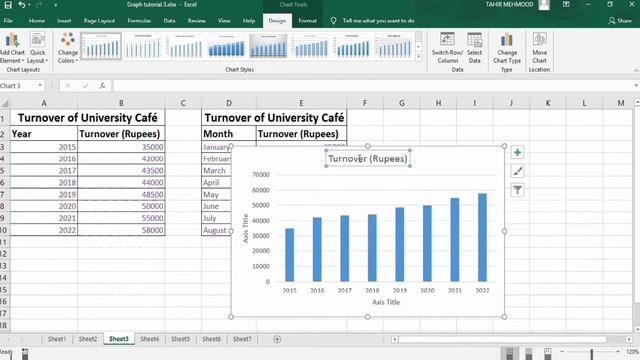Switch to View ribbon tab
The image size is (640, 360).
(x=224, y=20)
